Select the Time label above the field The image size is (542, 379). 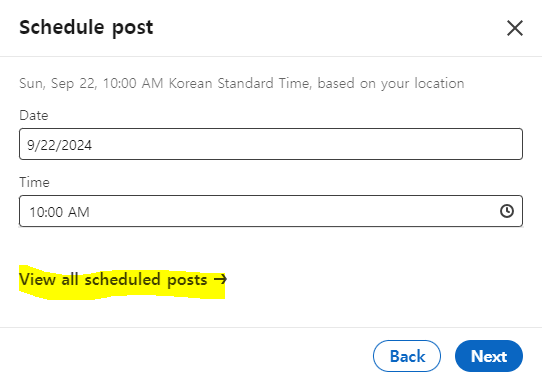pyautogui.click(x=34, y=182)
